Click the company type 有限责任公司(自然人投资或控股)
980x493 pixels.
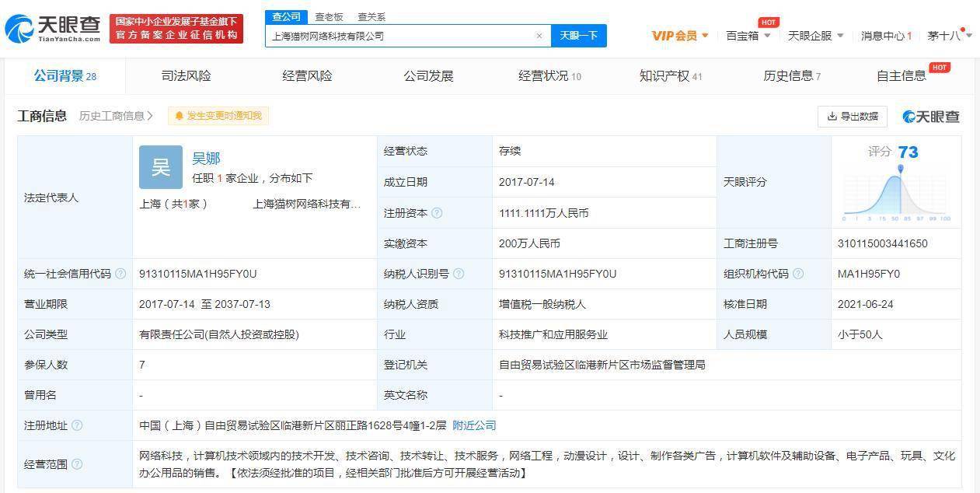click(219, 334)
